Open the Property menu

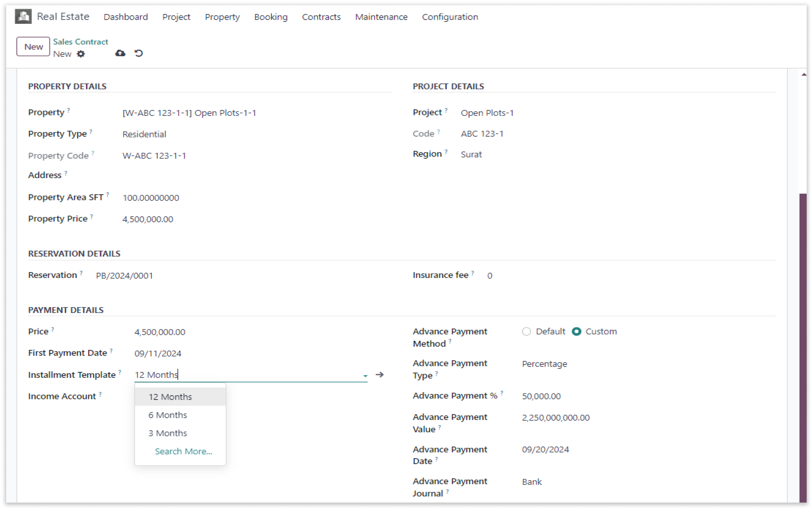coord(222,17)
